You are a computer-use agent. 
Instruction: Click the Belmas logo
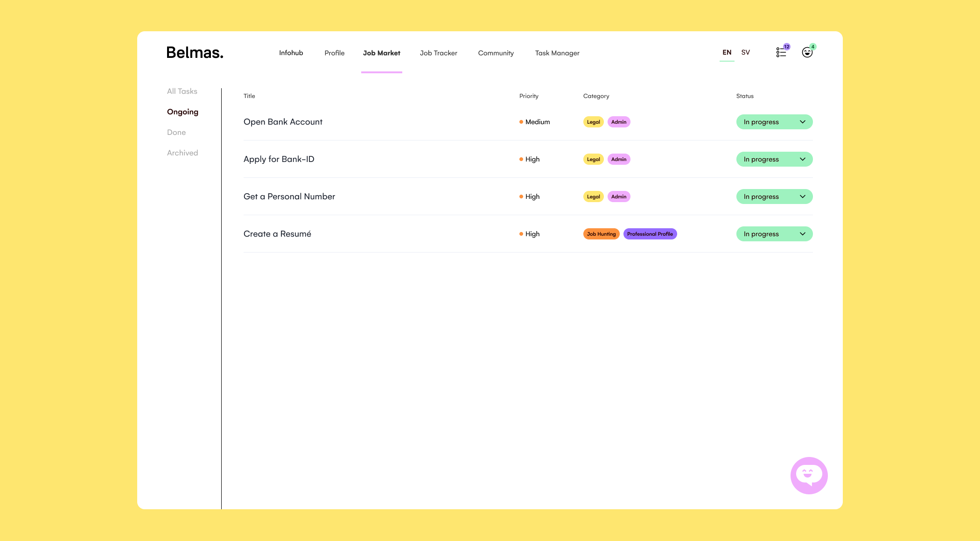[195, 53]
